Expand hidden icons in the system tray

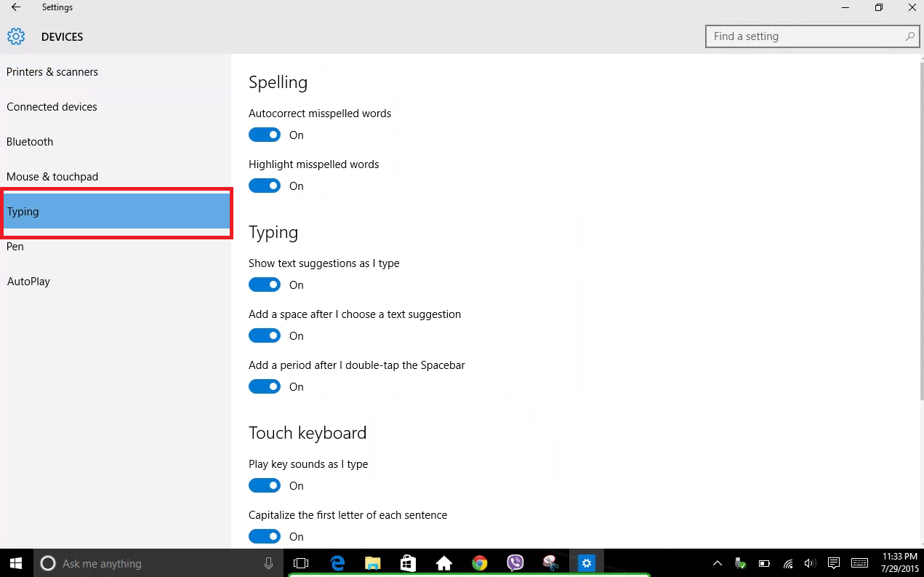pos(717,562)
